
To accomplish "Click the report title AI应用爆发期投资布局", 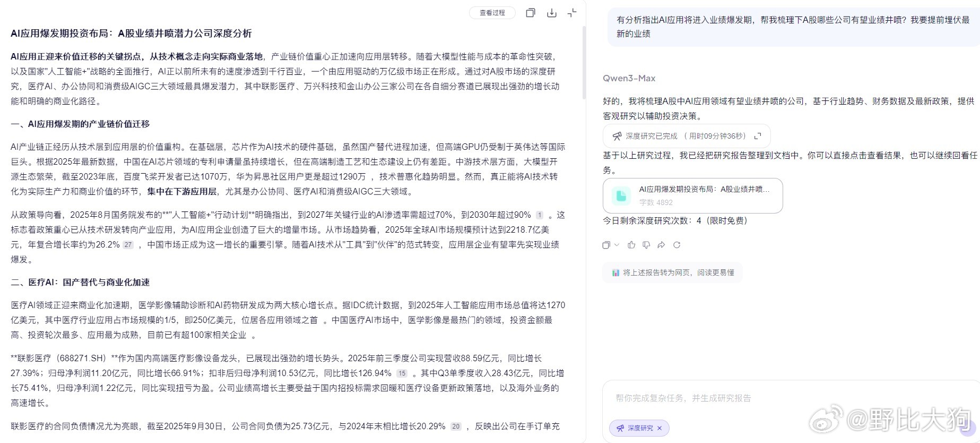I will click(x=131, y=33).
